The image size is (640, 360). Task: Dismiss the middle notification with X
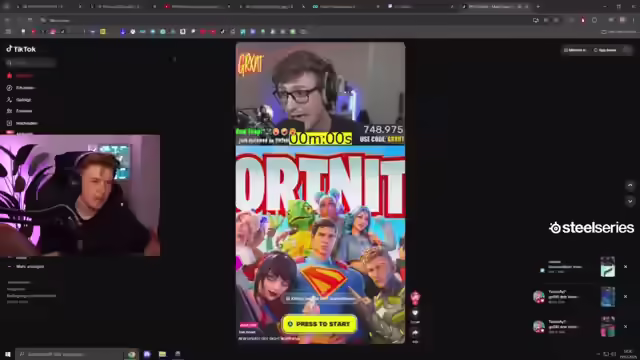pos(625,296)
